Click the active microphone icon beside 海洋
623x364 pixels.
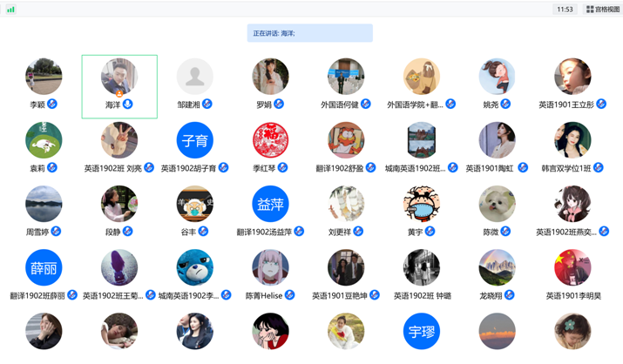(128, 104)
